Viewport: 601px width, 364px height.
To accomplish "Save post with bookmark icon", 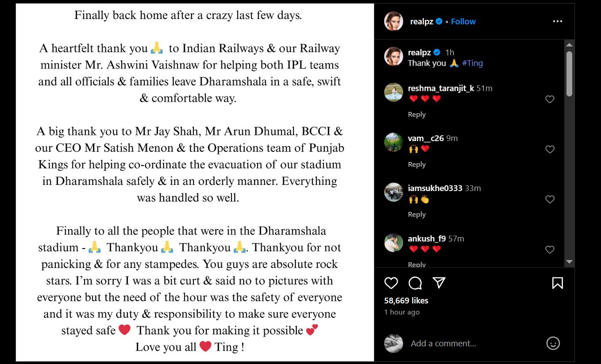I will point(558,283).
